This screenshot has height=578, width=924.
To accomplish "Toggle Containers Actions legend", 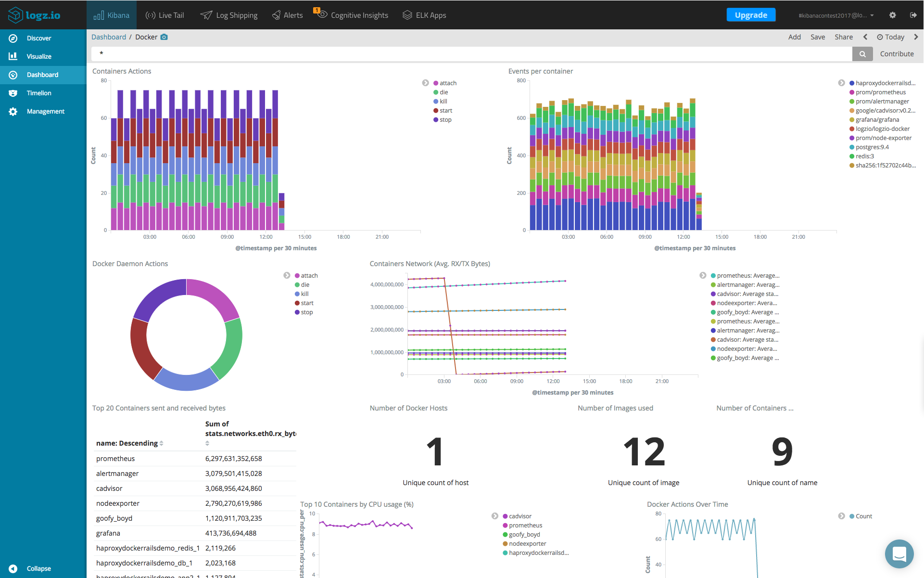I will 426,83.
